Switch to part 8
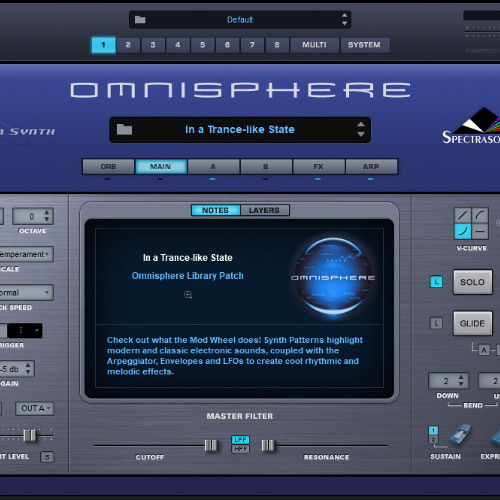 click(x=277, y=45)
